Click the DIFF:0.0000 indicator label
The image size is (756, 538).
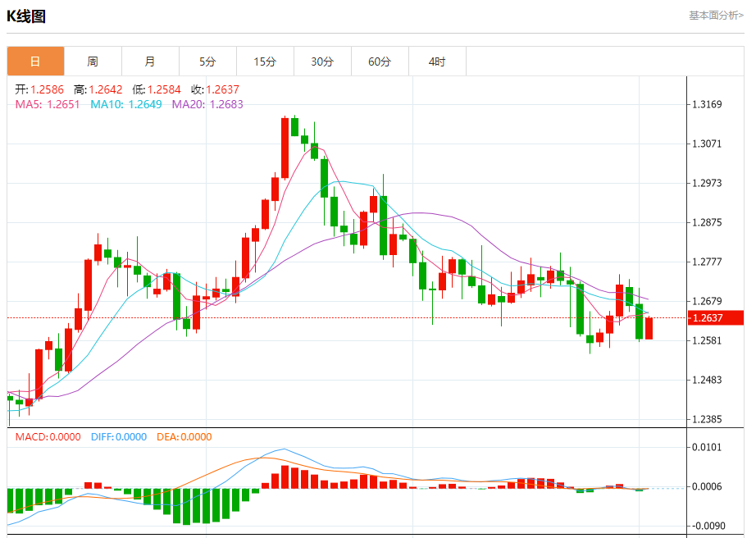pos(119,437)
